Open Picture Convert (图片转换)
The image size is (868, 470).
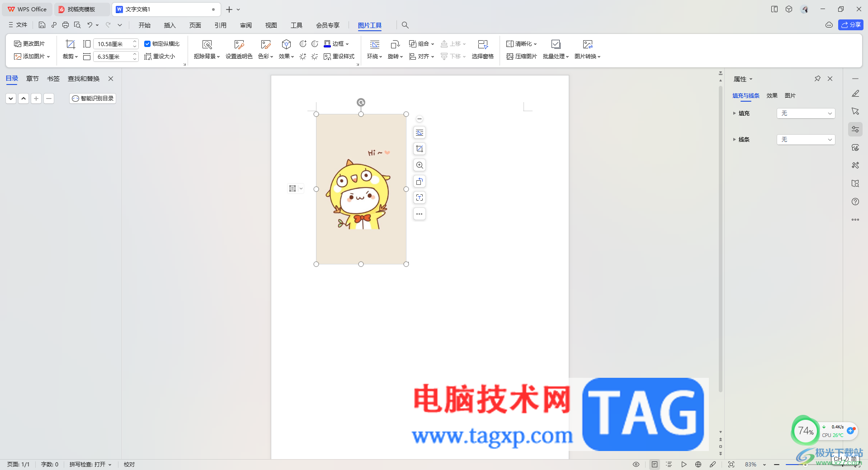(x=587, y=50)
